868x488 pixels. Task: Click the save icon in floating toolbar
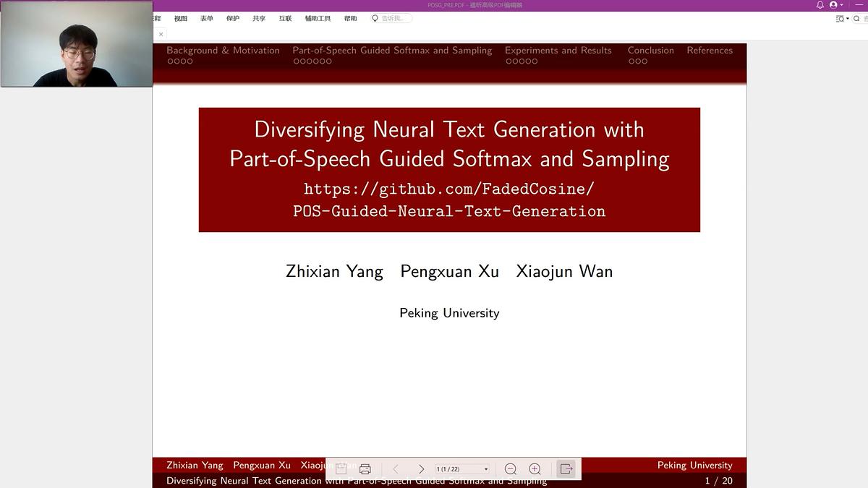pyautogui.click(x=341, y=469)
